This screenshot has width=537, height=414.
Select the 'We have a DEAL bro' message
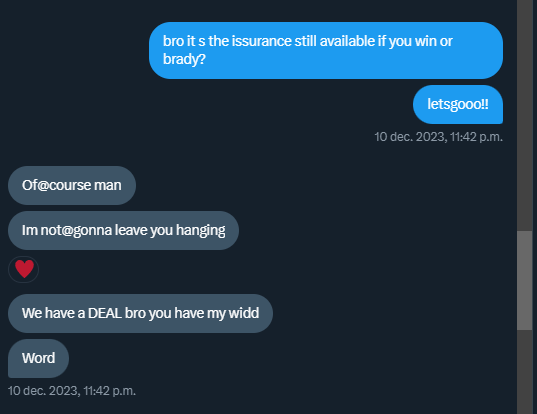click(140, 313)
